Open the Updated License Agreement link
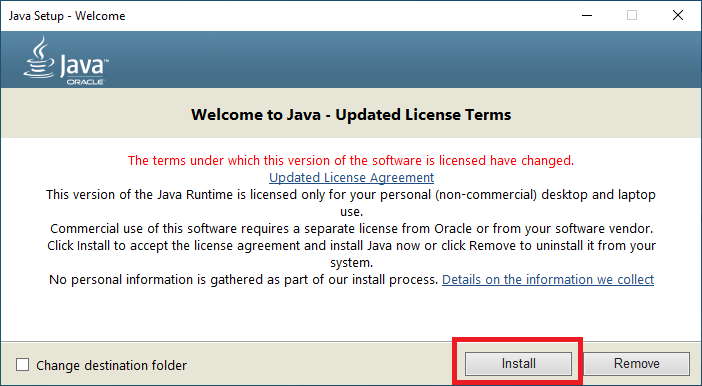This screenshot has height=386, width=702. [351, 178]
